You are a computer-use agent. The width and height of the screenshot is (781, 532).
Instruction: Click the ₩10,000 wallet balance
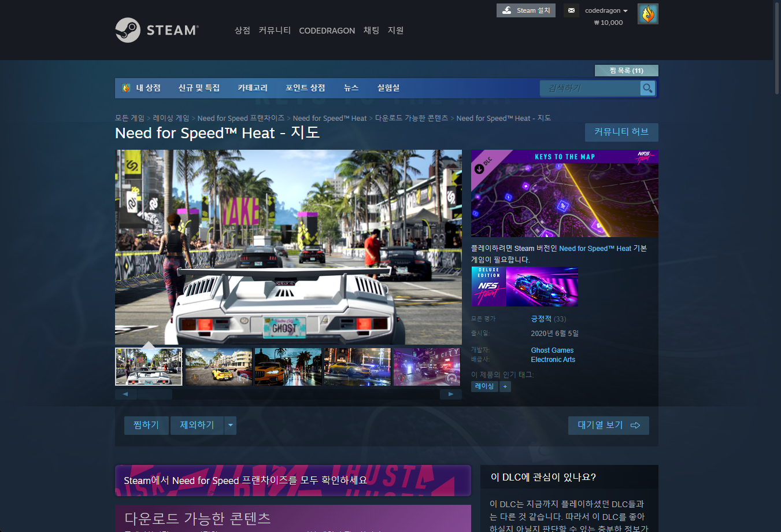(608, 23)
